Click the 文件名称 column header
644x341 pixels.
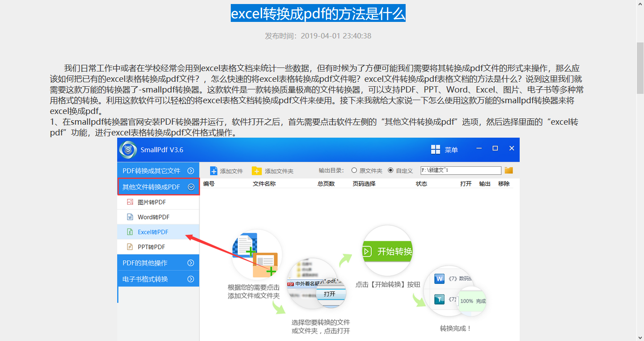(x=264, y=184)
